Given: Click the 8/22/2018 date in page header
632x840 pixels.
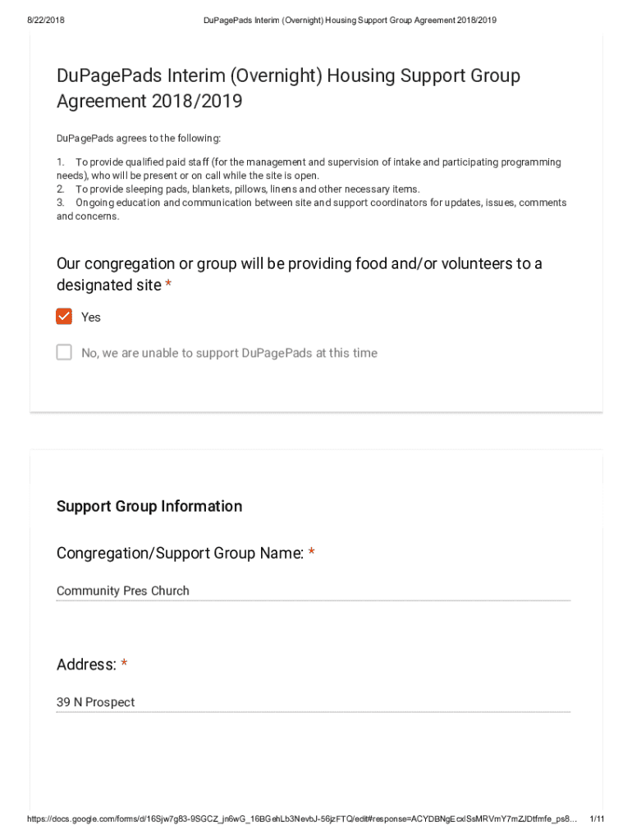Looking at the screenshot, I should [x=46, y=21].
